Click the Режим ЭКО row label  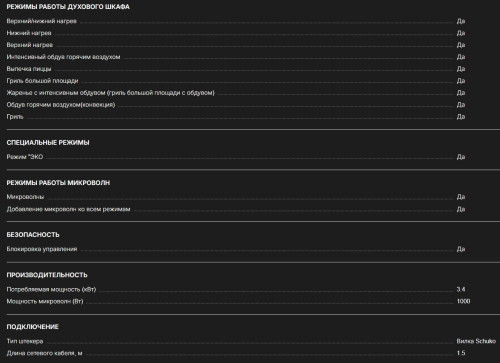[x=25, y=157]
